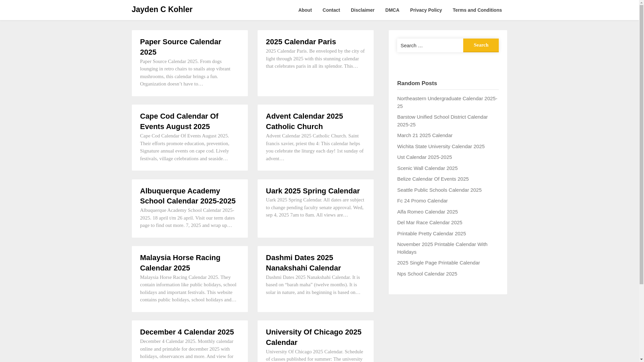
Task: Open Advent Calendar 2025 Catholic Church post
Action: pyautogui.click(x=304, y=121)
